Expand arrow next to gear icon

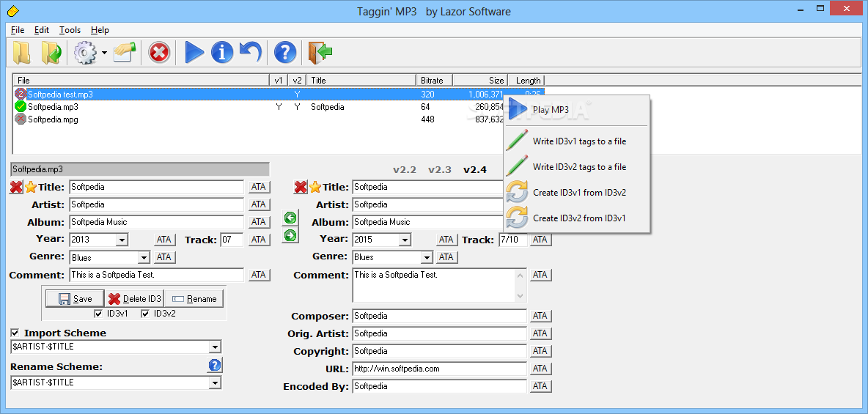(x=104, y=53)
